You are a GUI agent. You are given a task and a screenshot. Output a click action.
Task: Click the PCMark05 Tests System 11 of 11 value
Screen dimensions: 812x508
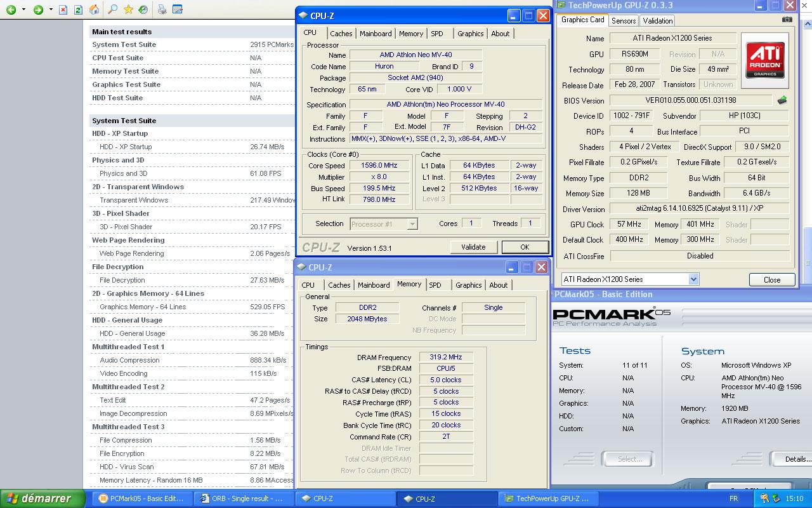point(635,365)
